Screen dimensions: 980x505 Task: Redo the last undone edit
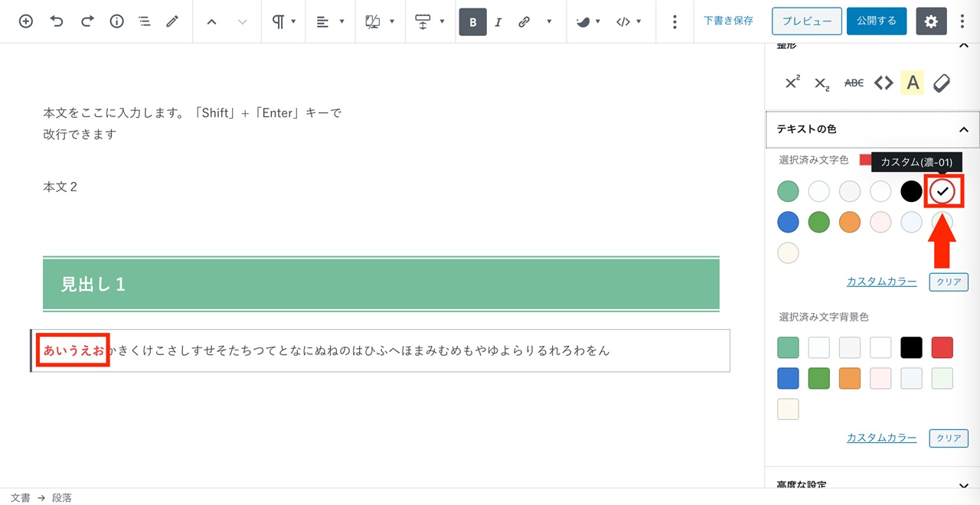87,21
